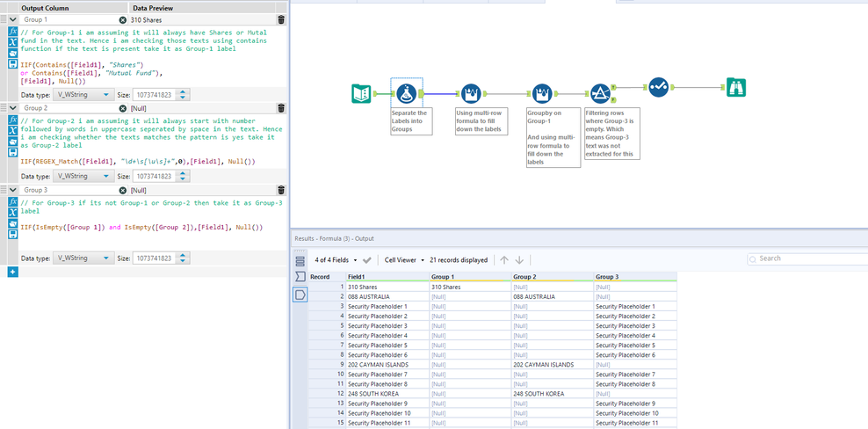
Task: Delete the Group 1 expression with trash icon
Action: [x=281, y=19]
